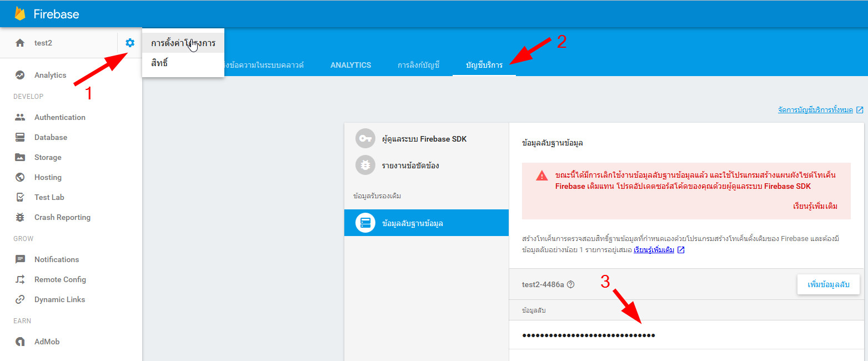868x361 pixels.
Task: Select the highlighted ข้อมูลลับฐานข้อมูล item
Action: 427,223
